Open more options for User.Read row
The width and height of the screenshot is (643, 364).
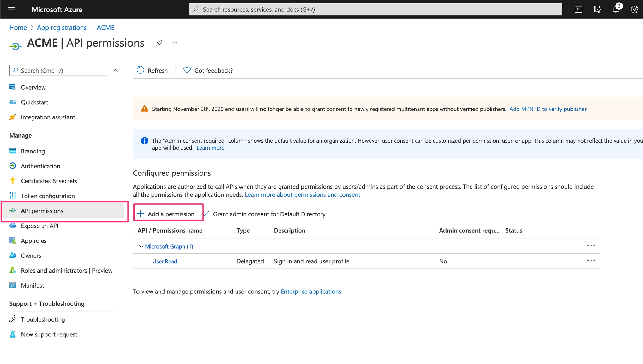[591, 261]
